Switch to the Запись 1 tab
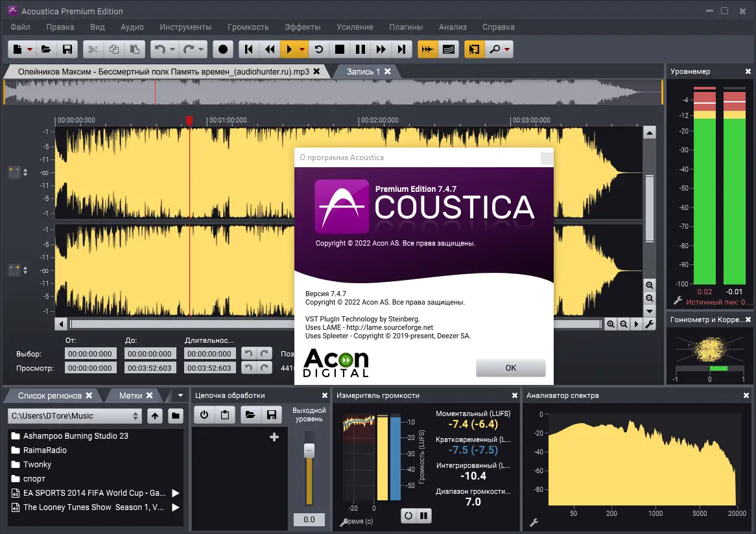The image size is (756, 534). point(363,71)
